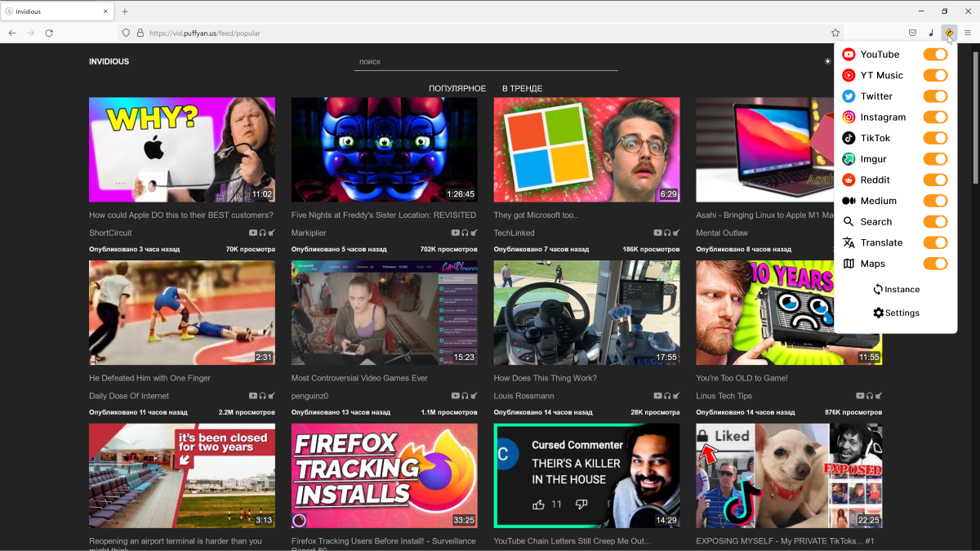Click the browser URL address bar
This screenshot has width=980, height=551.
point(482,33)
